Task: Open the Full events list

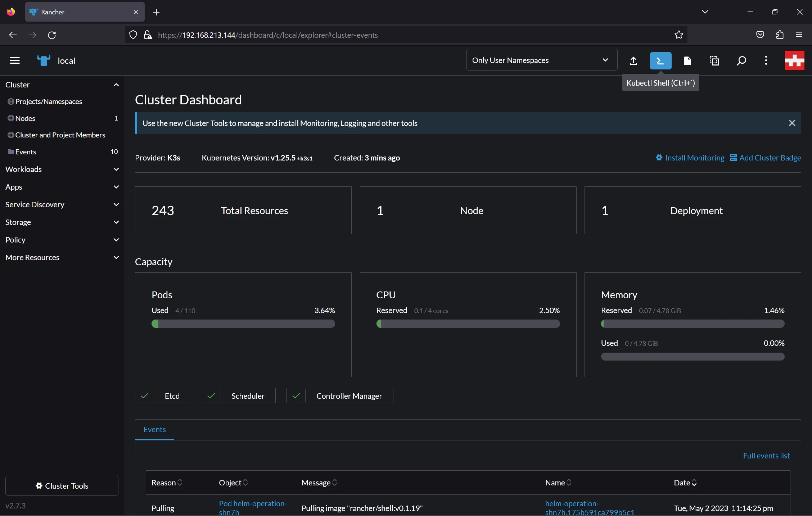Action: (x=766, y=456)
